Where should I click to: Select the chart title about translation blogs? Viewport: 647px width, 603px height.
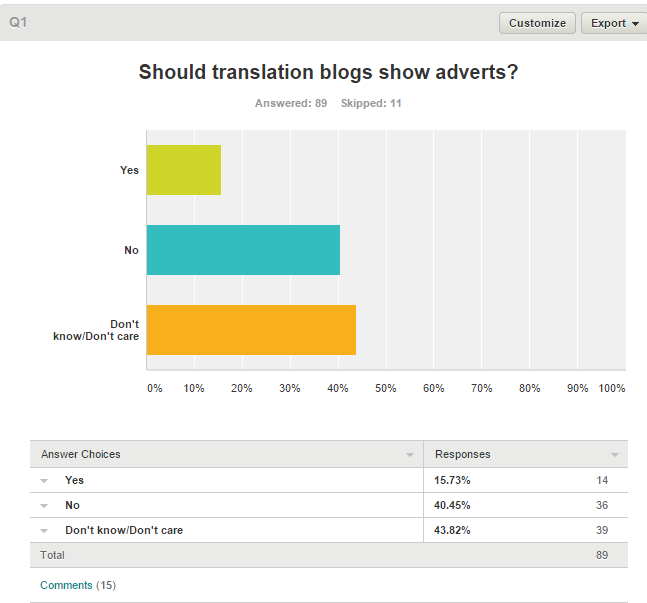click(328, 72)
